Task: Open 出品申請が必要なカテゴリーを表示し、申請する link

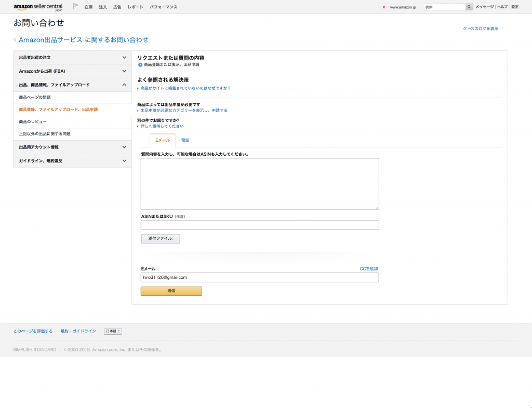Action: pyautogui.click(x=184, y=111)
